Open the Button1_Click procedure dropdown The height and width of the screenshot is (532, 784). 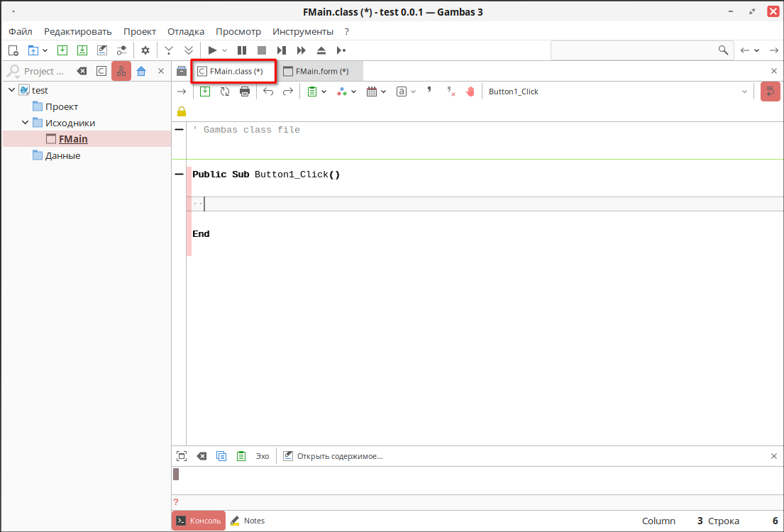point(744,92)
